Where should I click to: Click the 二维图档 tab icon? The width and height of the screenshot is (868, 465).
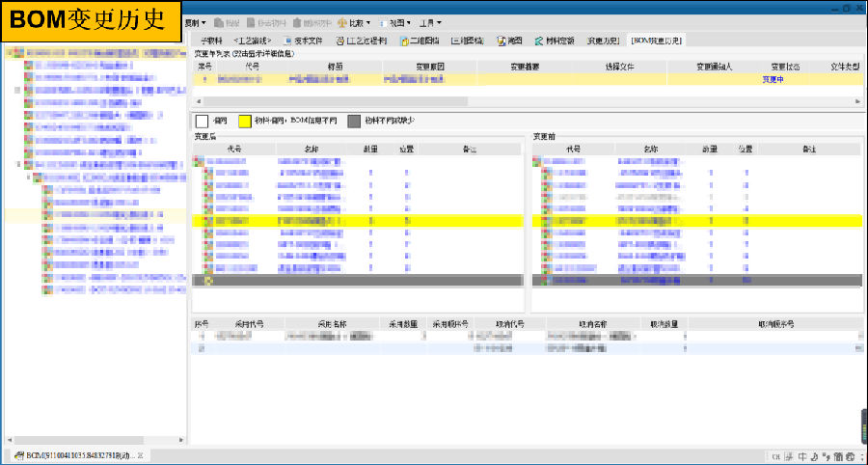[x=401, y=41]
